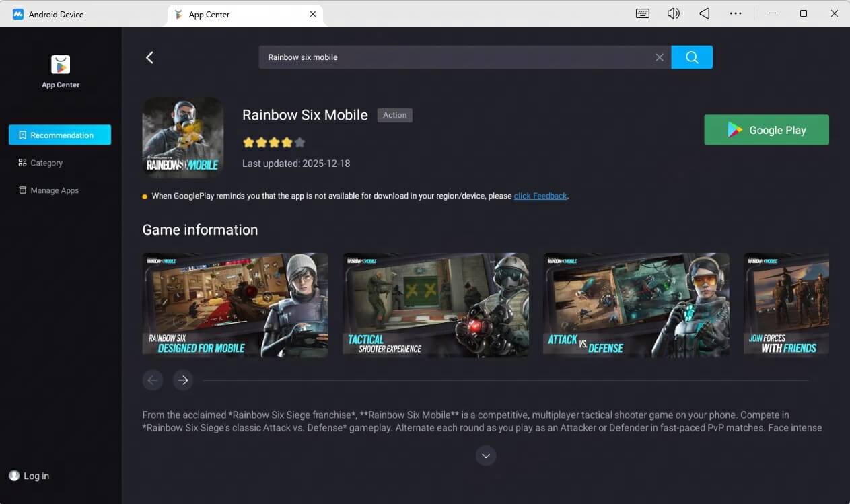Open the three-dots options menu
Viewport: 850px width, 504px height.
tap(736, 13)
